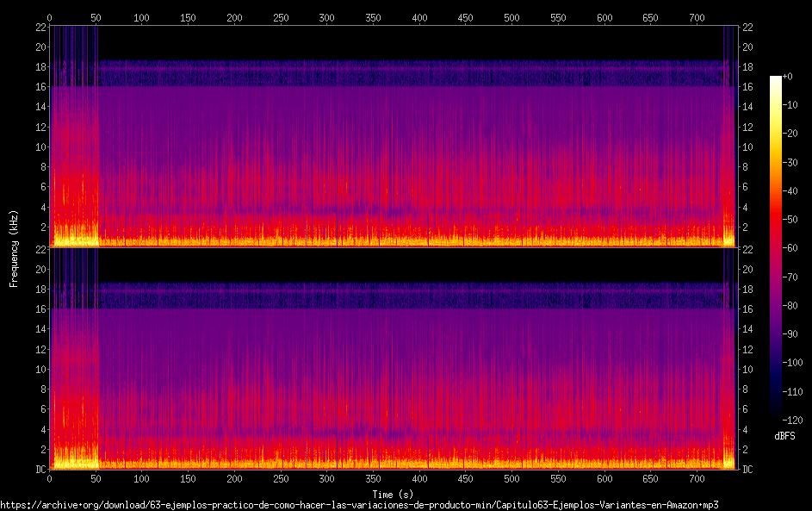The image size is (812, 511).
Task: Click the dBFS color scale bar
Action: click(775, 247)
